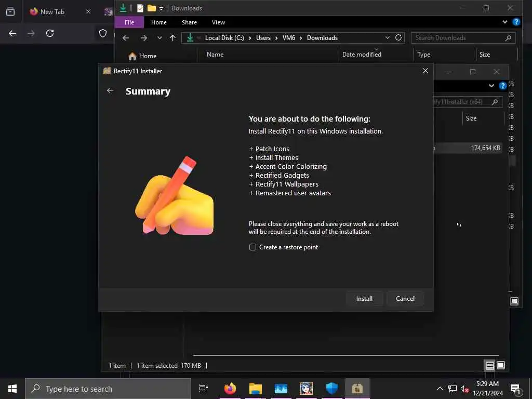Screen dimensions: 532x399
Task: Expand ribbon chevron in second Explorer window
Action: click(491, 86)
